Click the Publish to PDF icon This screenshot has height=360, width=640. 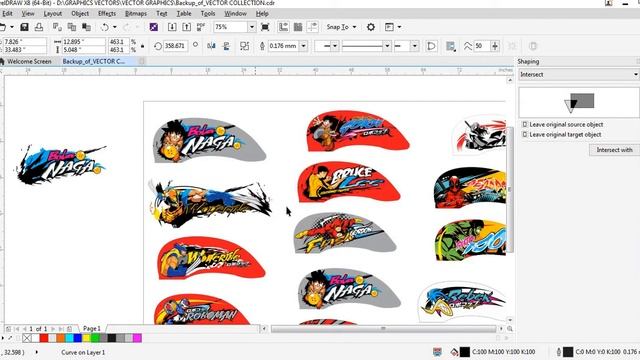point(201,27)
